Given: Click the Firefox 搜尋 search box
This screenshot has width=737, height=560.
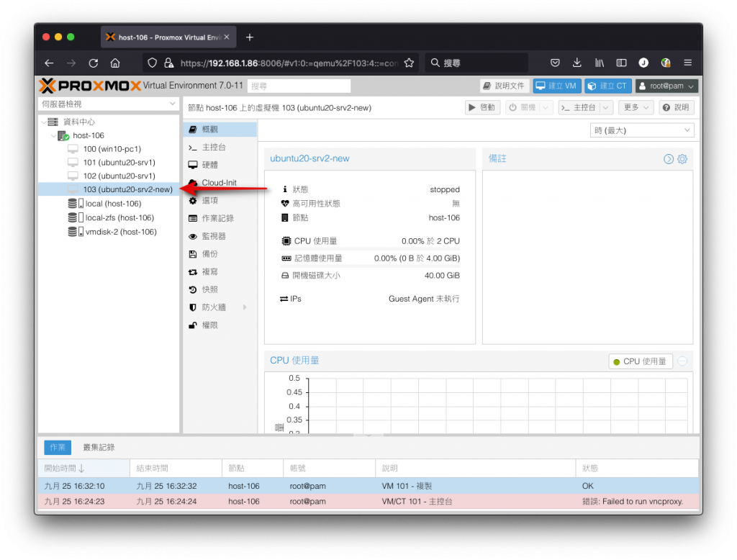Looking at the screenshot, I should pos(476,63).
